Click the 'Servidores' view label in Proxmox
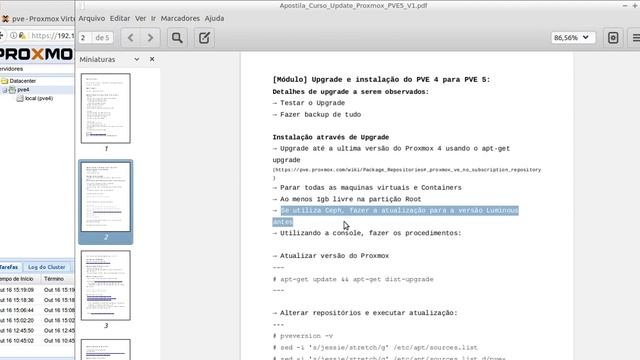This screenshot has width=640, height=360. (11, 69)
